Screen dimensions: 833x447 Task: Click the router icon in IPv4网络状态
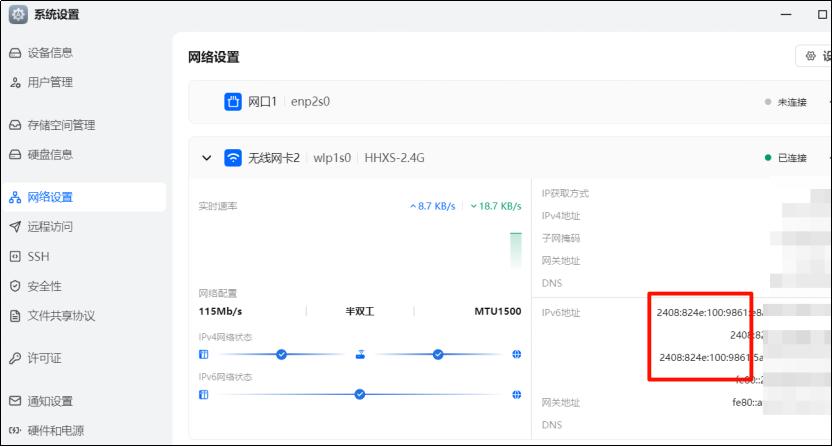coord(360,355)
